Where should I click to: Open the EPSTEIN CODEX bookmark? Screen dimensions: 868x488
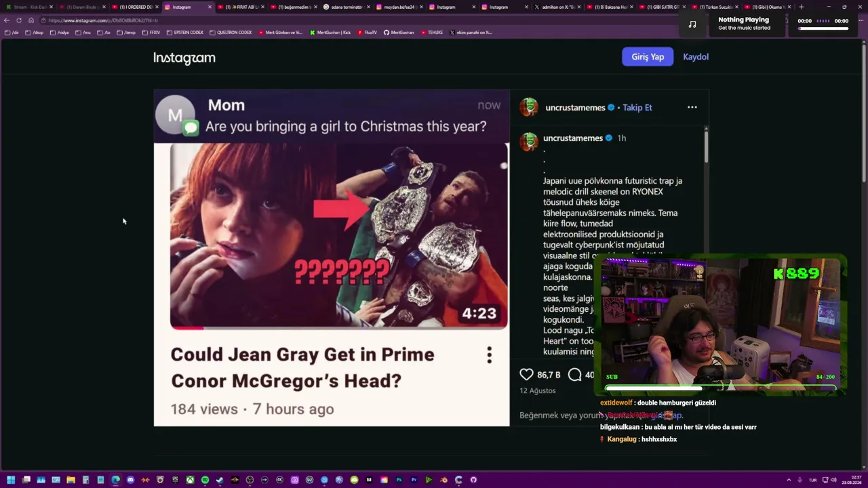[185, 33]
